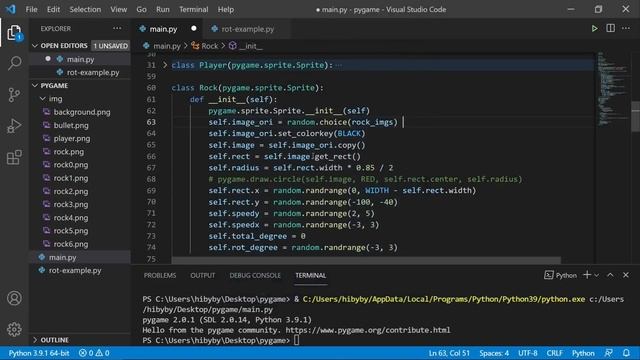
Task: Change encoding via UTF-8
Action: tap(528, 353)
